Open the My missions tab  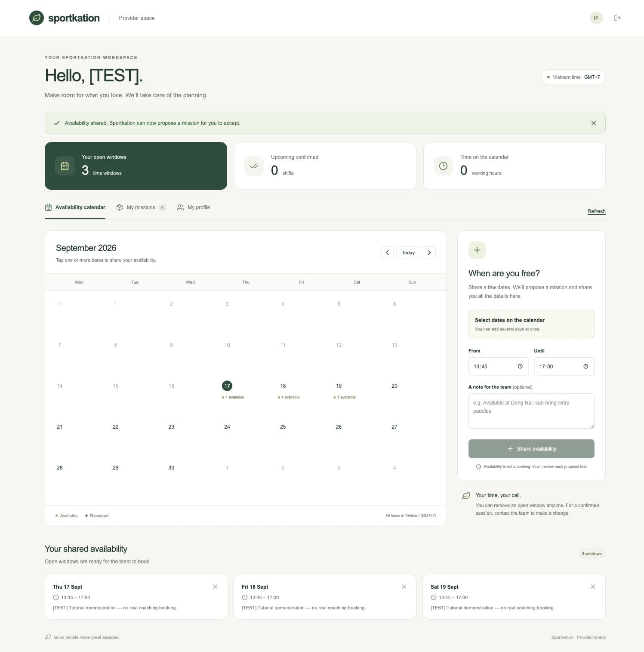[141, 207]
